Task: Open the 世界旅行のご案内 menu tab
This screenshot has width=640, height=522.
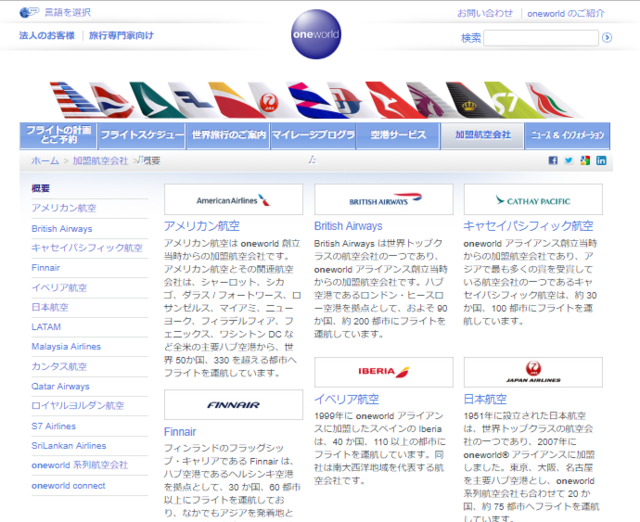Action: (x=228, y=135)
